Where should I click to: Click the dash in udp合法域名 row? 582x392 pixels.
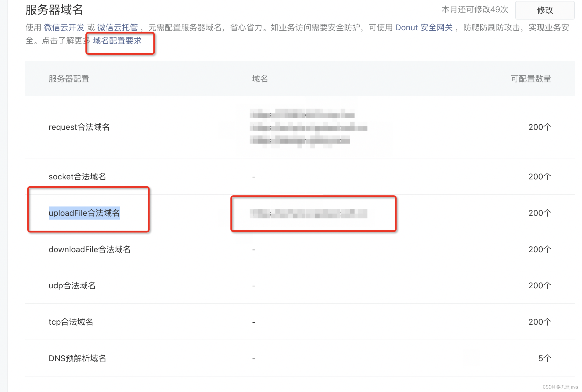click(x=254, y=286)
